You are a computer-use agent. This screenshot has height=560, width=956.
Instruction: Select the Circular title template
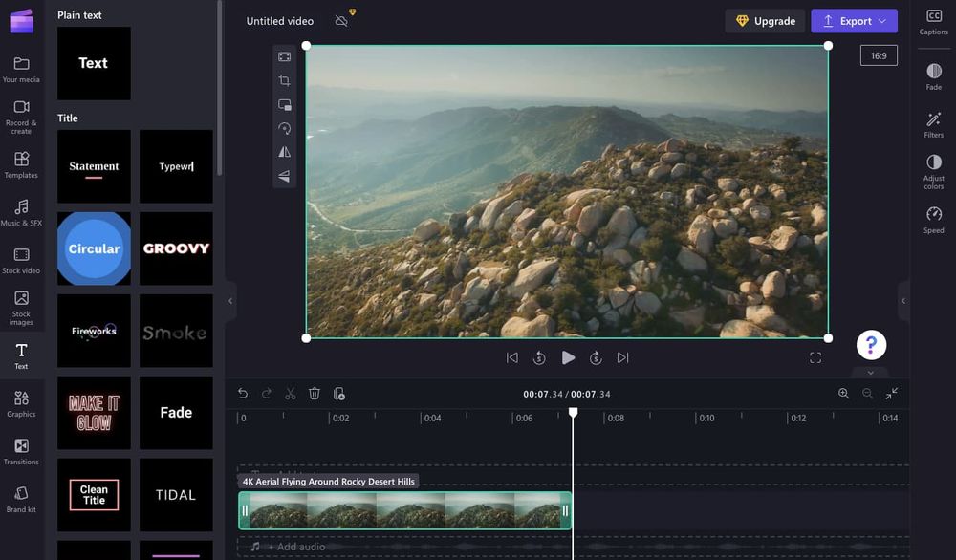(93, 248)
